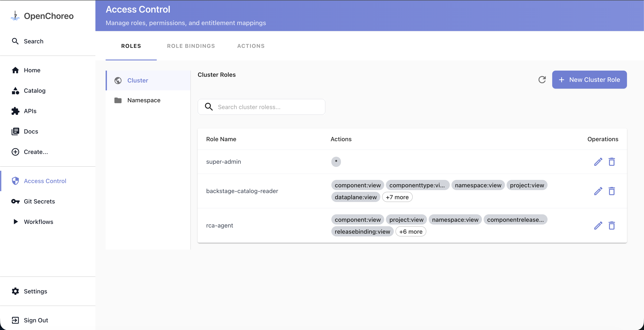The width and height of the screenshot is (644, 330).
Task: Go to the Catalog page
Action: coord(34,91)
